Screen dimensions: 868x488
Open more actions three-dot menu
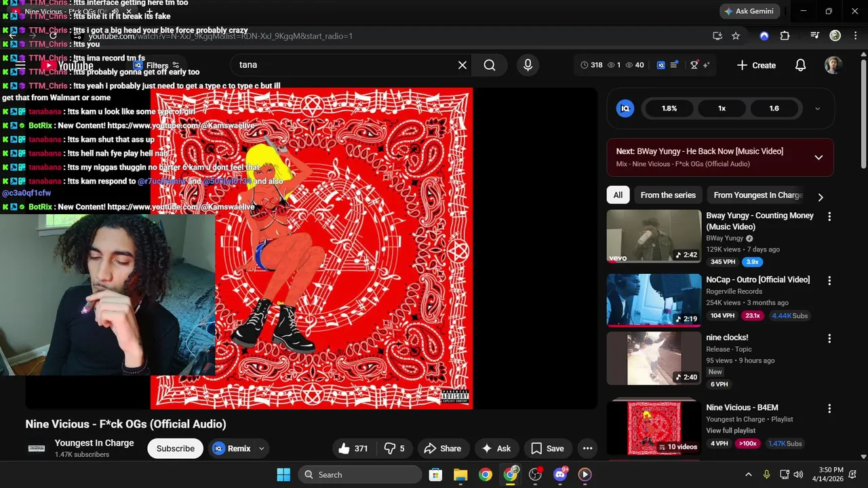click(x=588, y=449)
